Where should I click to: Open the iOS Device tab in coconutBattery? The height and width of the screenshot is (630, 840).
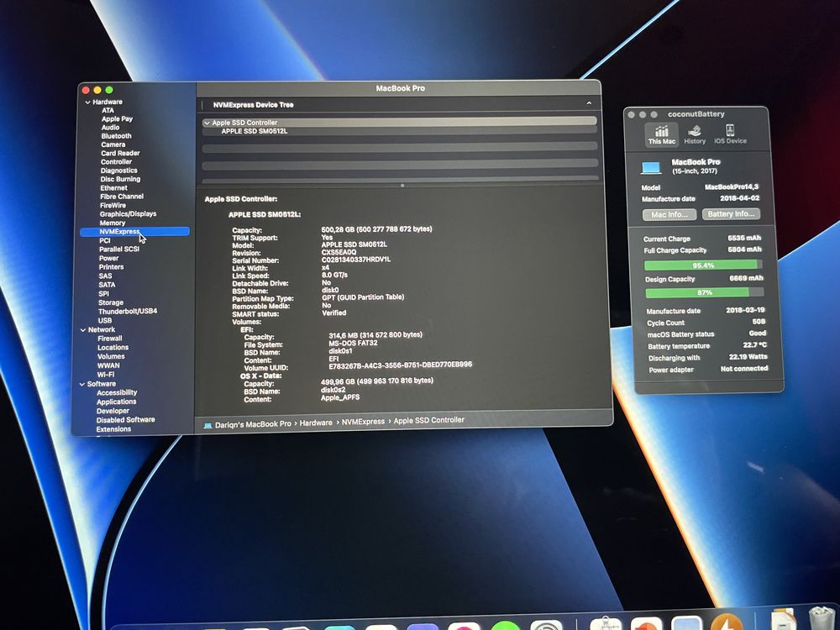730,134
